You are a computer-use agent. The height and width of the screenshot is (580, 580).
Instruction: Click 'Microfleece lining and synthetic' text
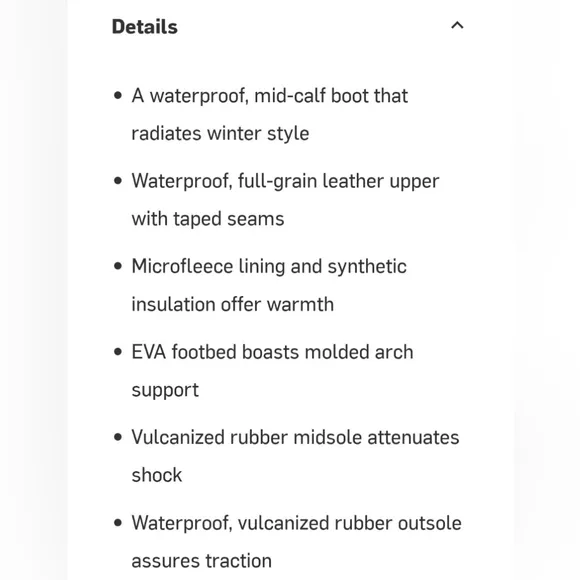269,267
